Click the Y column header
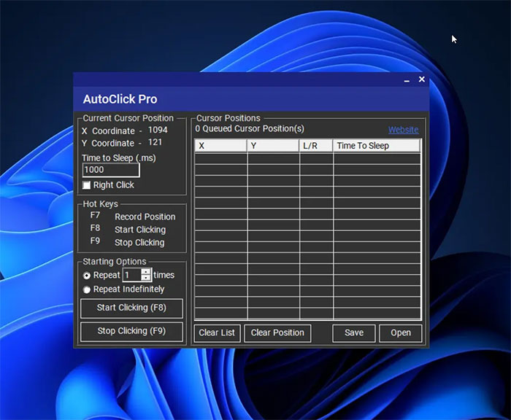 point(273,146)
